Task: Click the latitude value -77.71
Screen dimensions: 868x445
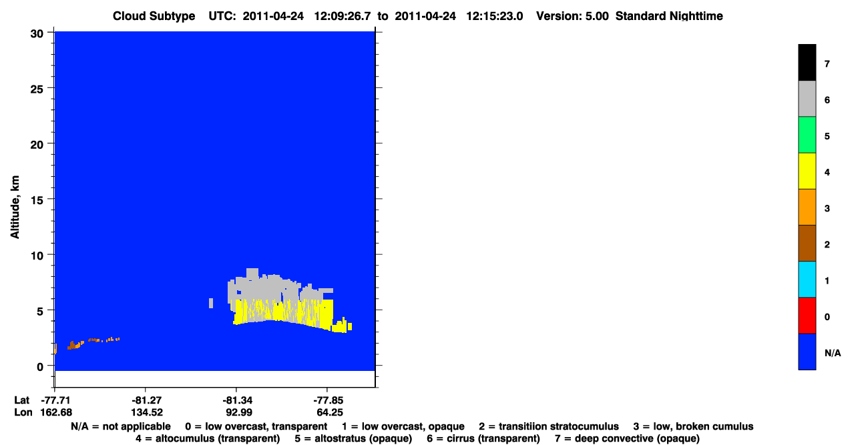Action: (55, 400)
